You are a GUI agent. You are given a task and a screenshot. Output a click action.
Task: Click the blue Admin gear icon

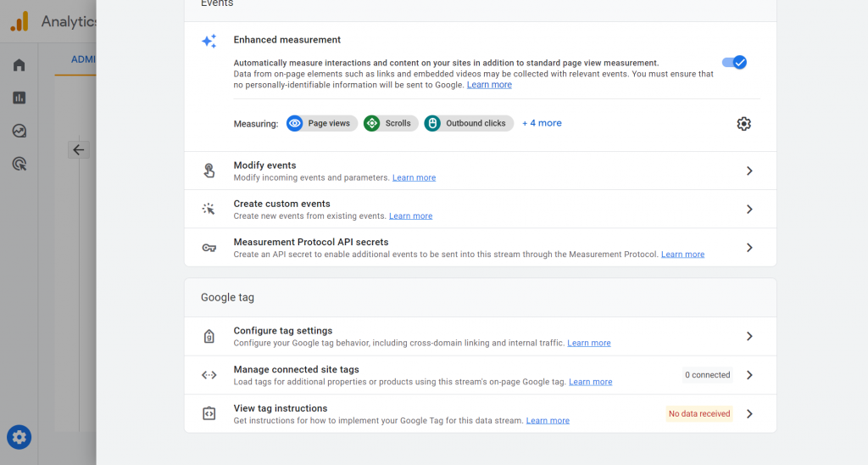(19, 437)
